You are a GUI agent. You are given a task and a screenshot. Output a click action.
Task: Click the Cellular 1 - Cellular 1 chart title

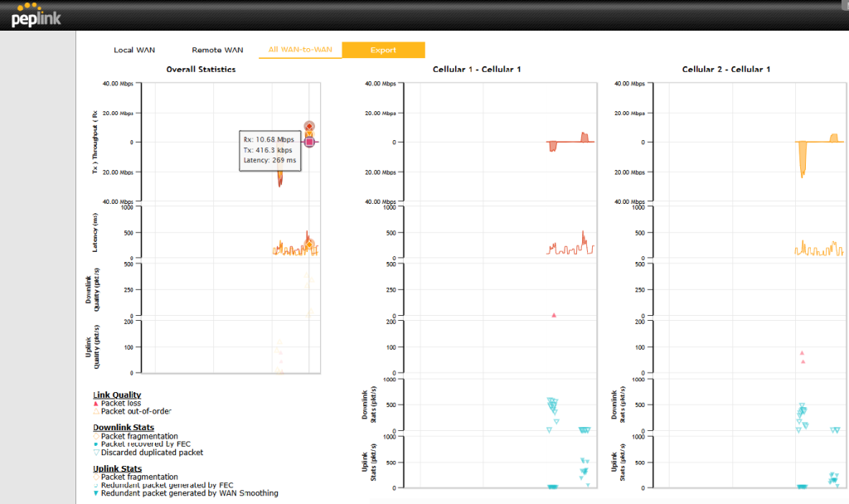point(477,70)
